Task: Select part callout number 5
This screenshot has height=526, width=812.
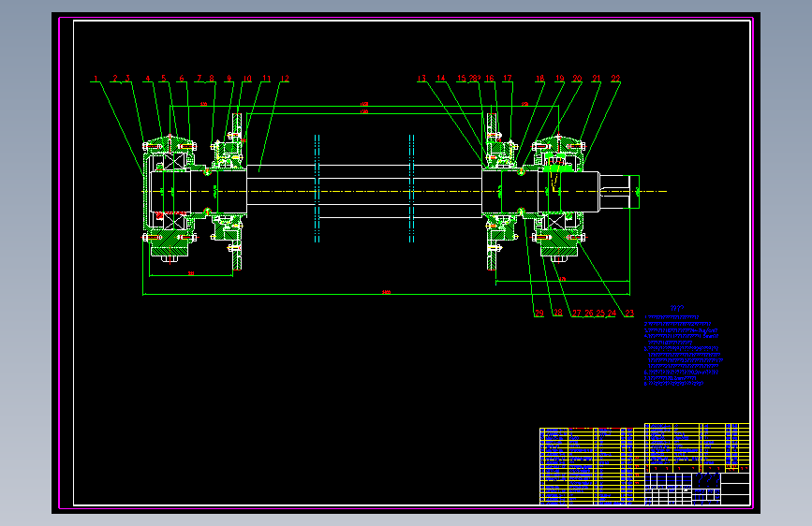Action: (164, 79)
